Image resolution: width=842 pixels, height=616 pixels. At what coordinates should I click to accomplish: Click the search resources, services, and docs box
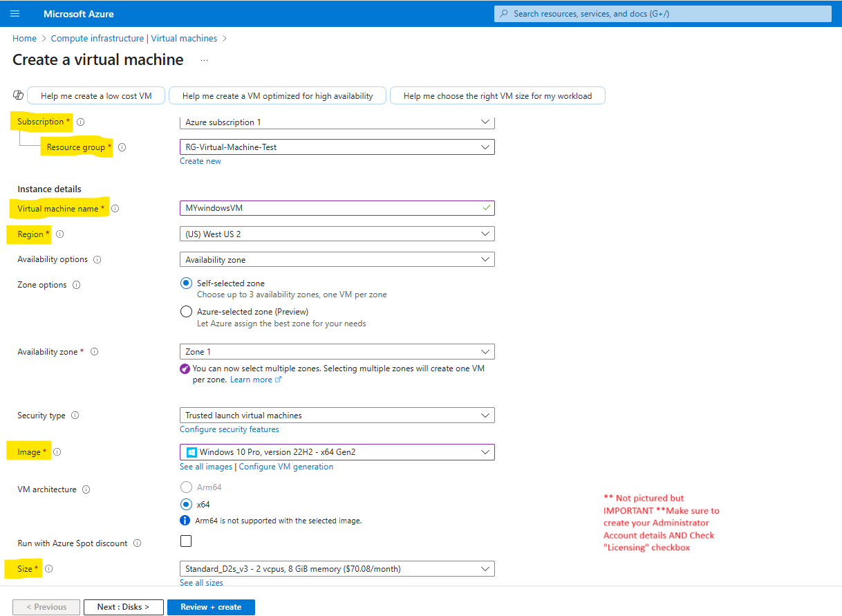663,14
